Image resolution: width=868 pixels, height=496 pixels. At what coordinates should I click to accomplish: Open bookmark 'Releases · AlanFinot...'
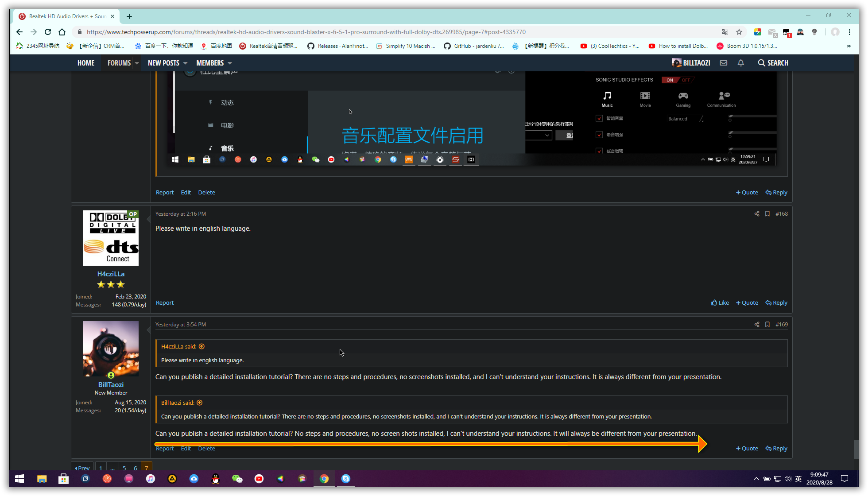pyautogui.click(x=338, y=46)
